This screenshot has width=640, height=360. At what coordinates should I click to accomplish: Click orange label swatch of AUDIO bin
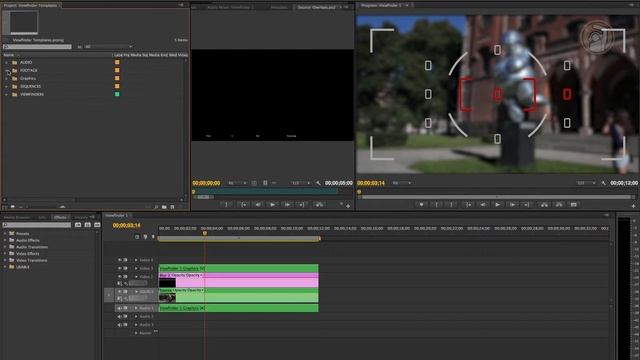click(117, 62)
